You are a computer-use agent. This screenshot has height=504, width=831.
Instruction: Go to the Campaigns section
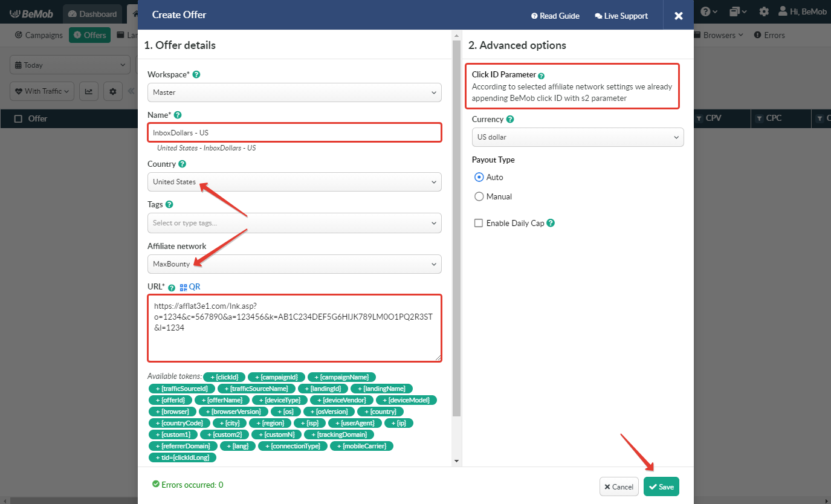click(39, 35)
